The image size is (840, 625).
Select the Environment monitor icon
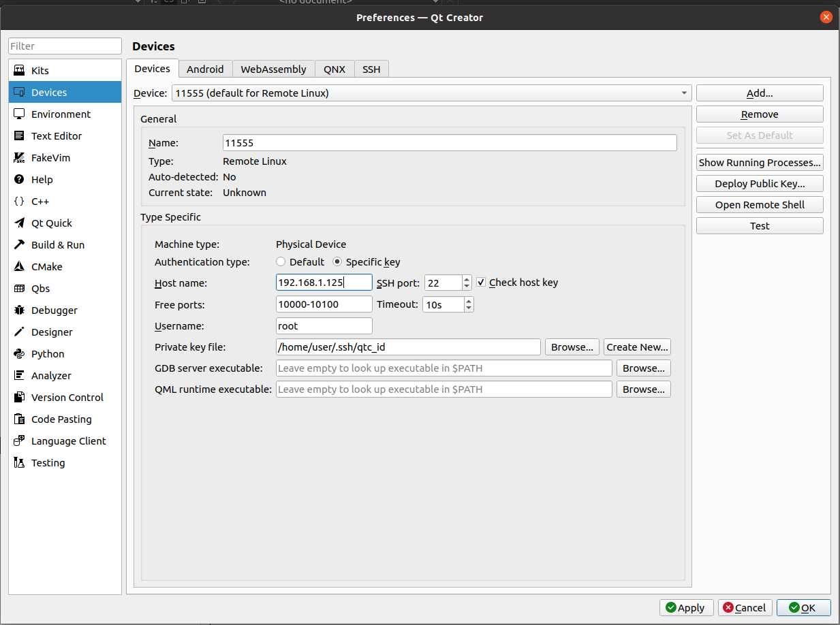tap(19, 114)
